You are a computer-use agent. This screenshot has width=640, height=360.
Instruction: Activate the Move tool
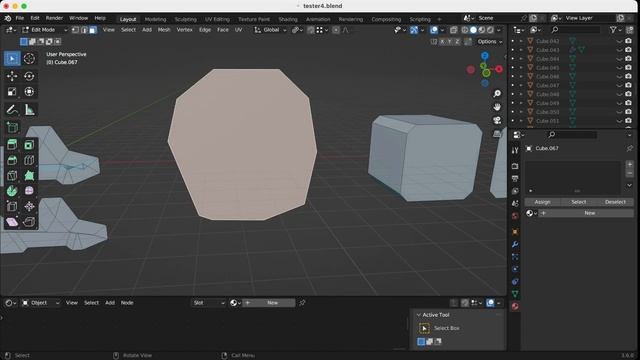(12, 76)
